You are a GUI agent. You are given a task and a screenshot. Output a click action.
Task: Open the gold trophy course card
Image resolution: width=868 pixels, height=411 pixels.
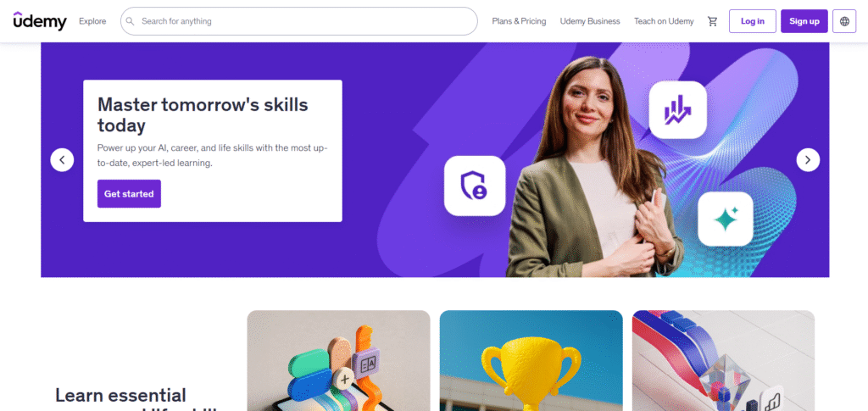[x=531, y=361]
